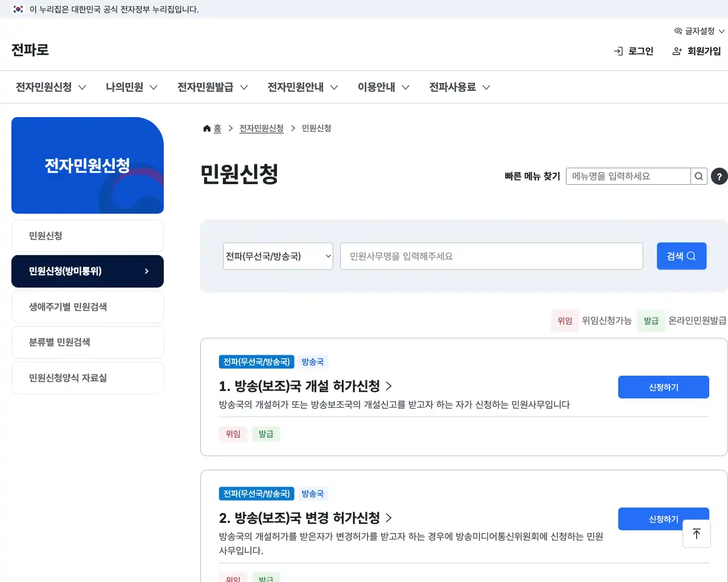Open the 전파사용료 navigation dropdown
Image resolution: width=728 pixels, height=582 pixels.
click(460, 87)
